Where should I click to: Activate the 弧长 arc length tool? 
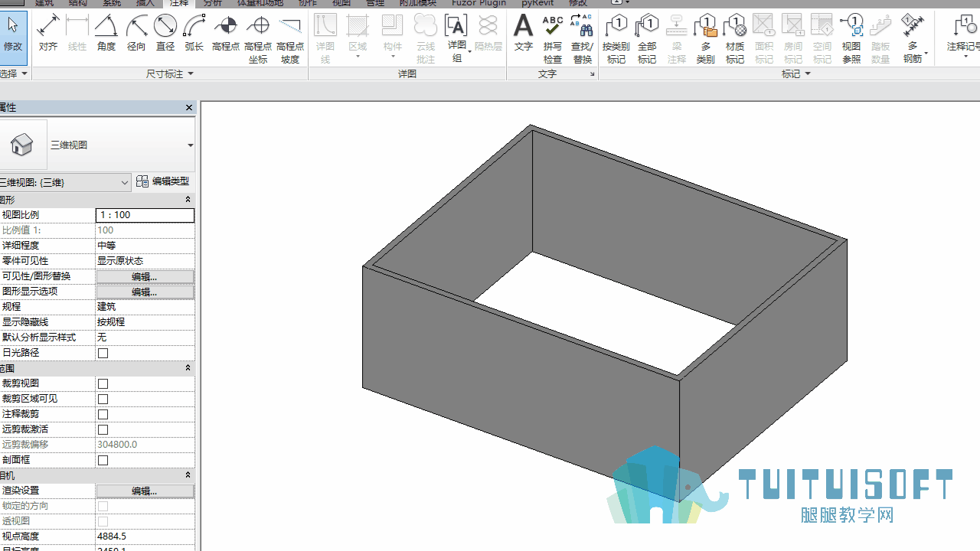coord(194,34)
